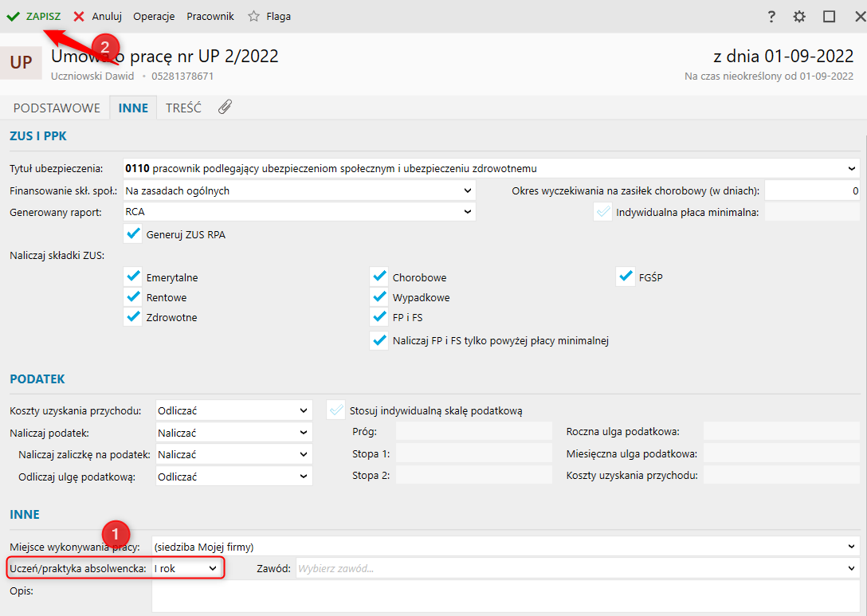Maximize the window using square icon

(830, 17)
